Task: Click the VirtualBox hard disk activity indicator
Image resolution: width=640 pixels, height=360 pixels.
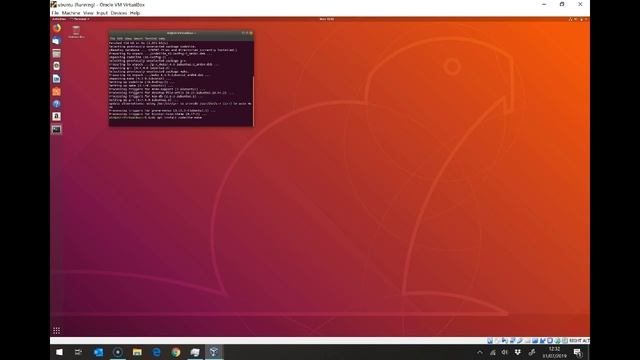Action: 490,340
